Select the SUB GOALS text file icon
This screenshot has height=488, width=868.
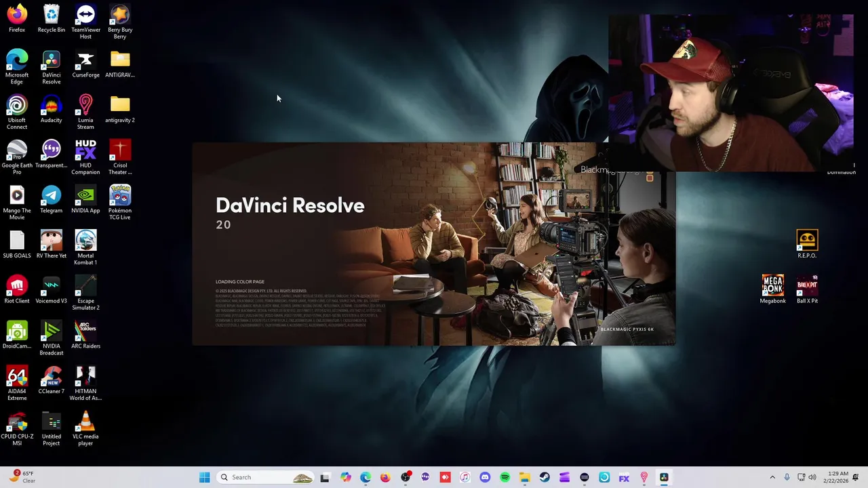click(x=17, y=245)
